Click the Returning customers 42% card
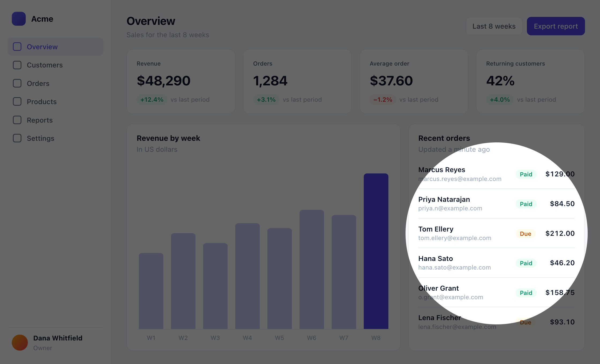 (530, 81)
